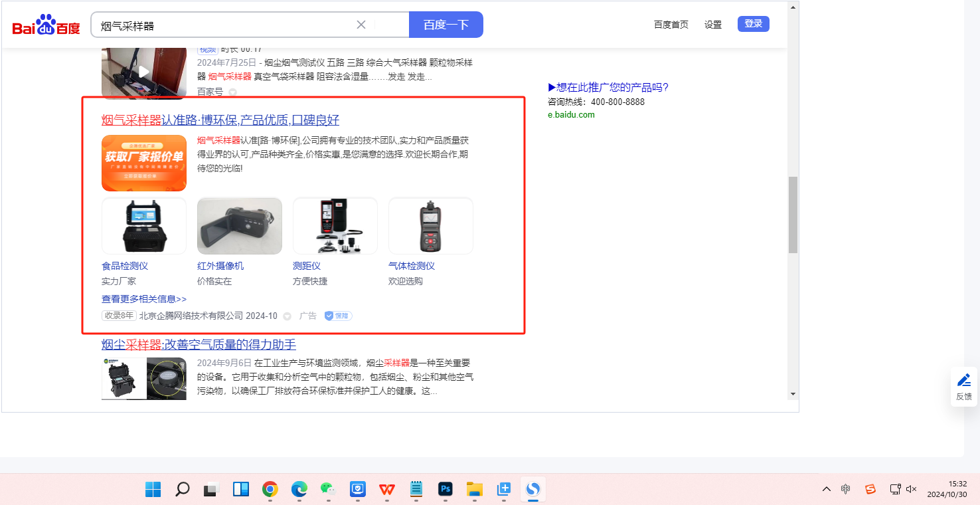The width and height of the screenshot is (980, 505).
Task: Open the 气体检测仪 text link
Action: (x=412, y=266)
